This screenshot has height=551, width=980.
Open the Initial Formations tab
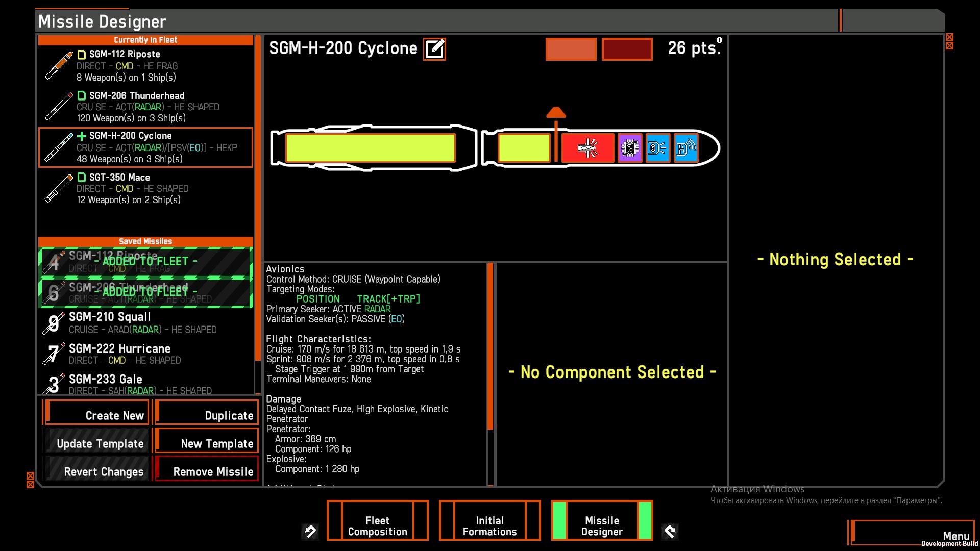click(489, 525)
